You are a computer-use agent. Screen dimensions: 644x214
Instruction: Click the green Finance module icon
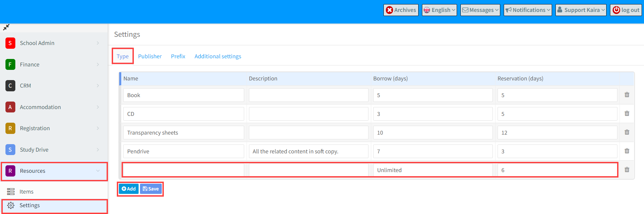10,64
